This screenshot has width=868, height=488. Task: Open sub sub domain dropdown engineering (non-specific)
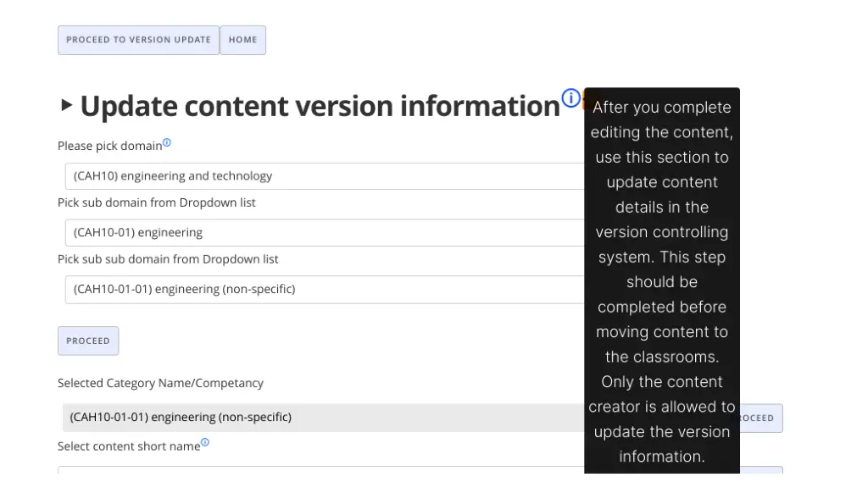(x=325, y=290)
